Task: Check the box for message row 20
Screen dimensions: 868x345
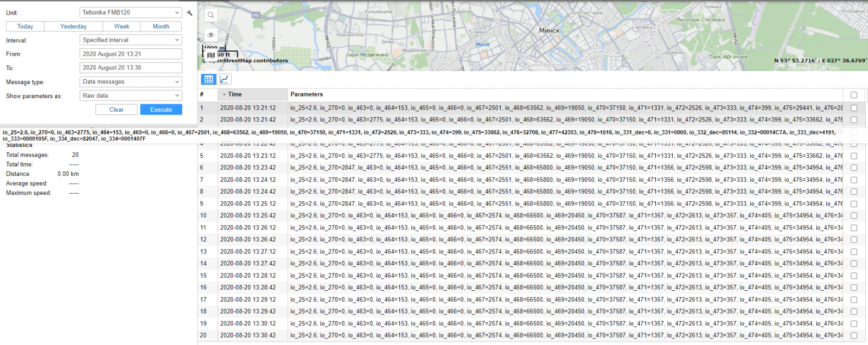Action: click(x=854, y=336)
